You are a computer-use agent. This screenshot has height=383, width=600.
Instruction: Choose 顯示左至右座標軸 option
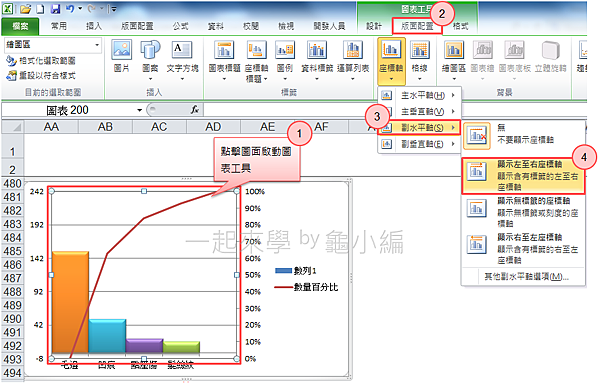coord(523,176)
